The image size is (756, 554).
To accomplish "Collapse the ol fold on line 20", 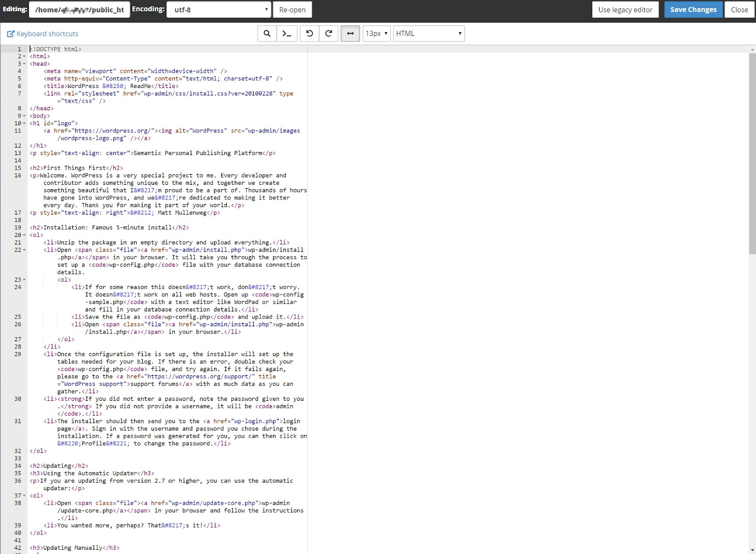I will (x=25, y=235).
